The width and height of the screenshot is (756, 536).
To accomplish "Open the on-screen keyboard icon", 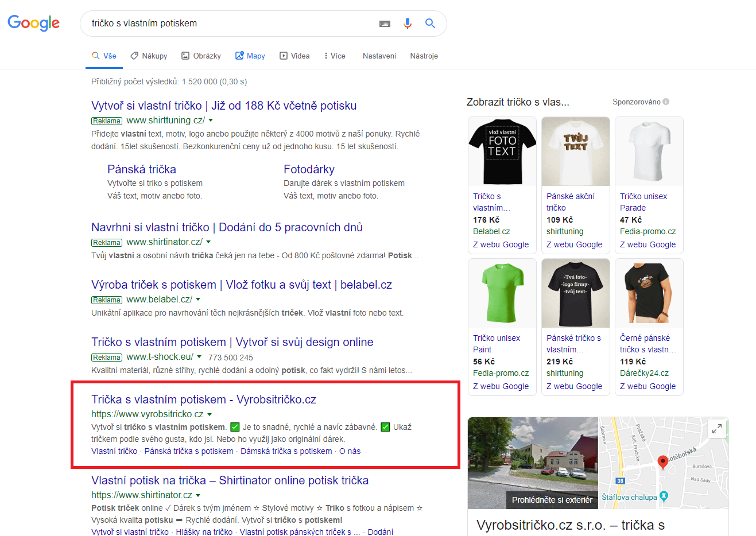I will click(385, 24).
